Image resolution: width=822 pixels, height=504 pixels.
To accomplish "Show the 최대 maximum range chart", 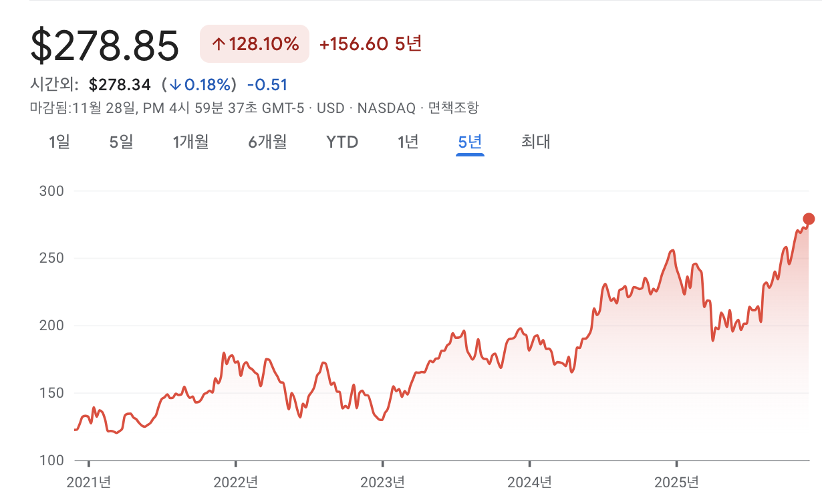I will (536, 142).
